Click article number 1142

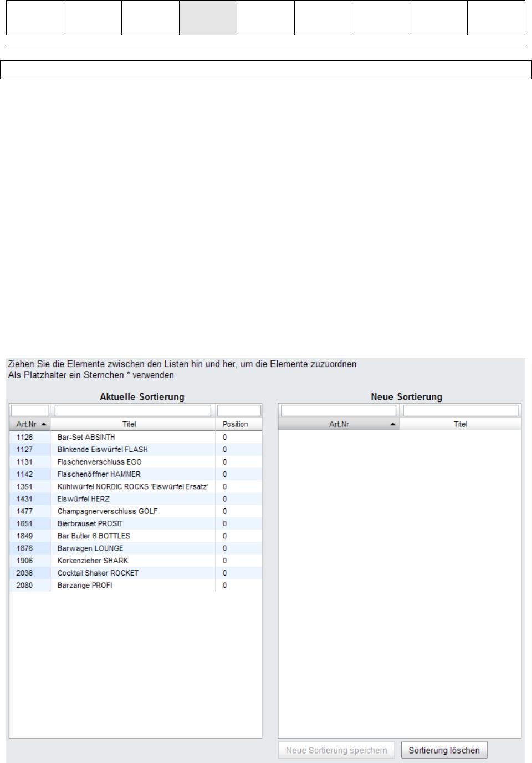tap(24, 474)
